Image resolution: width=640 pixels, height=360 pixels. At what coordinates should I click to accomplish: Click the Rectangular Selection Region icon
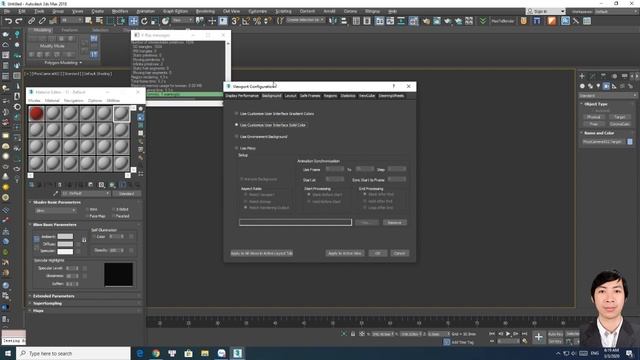pyautogui.click(x=111, y=21)
